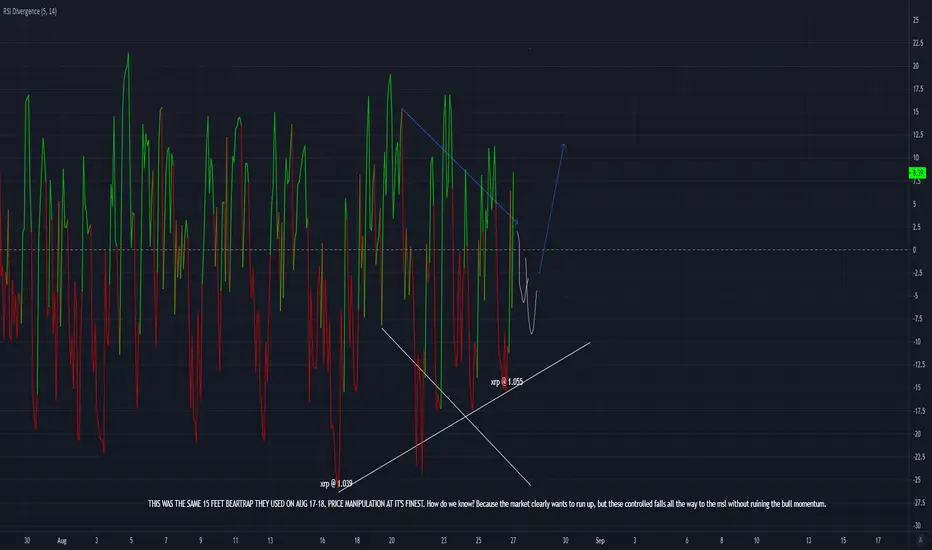
Task: Click the 7 date label on the time axis
Action: point(166,540)
